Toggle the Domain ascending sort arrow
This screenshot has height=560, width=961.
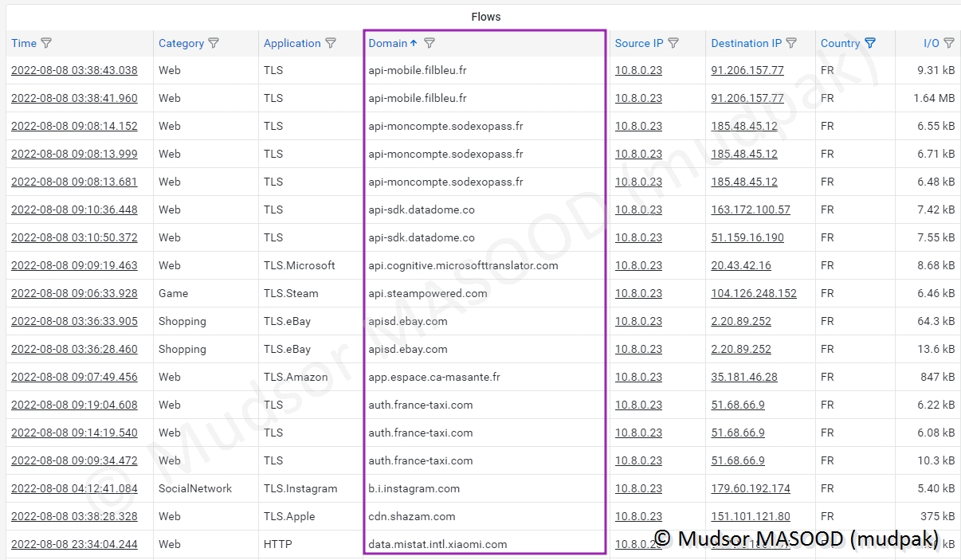click(x=414, y=43)
